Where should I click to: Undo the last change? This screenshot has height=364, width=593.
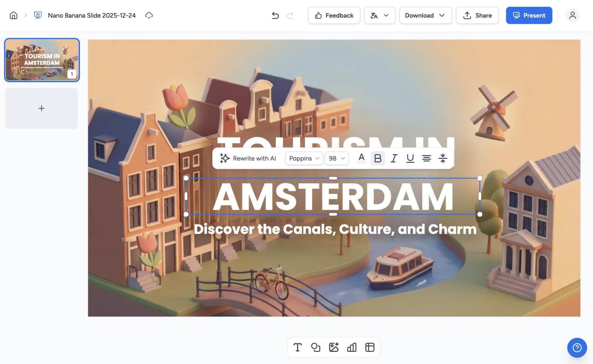tap(275, 15)
